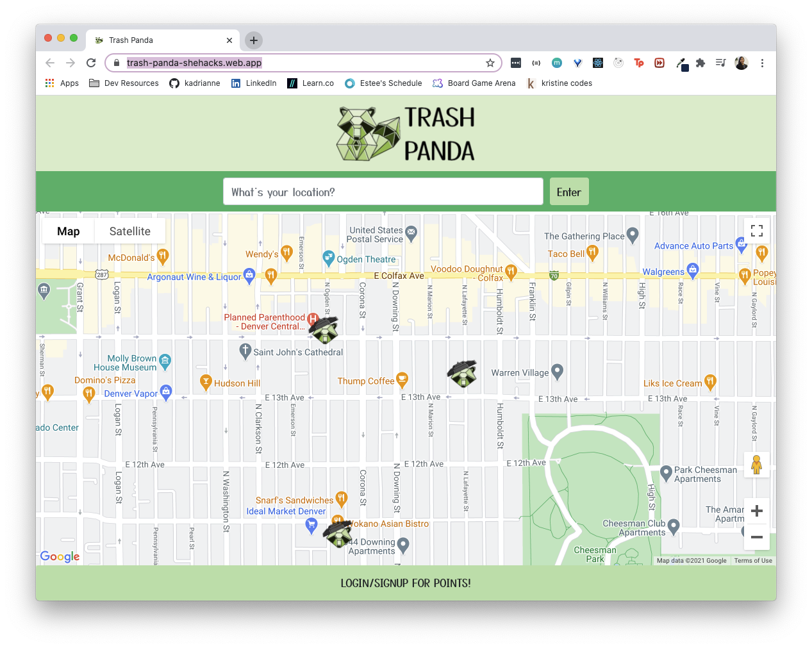The width and height of the screenshot is (812, 648).
Task: Click the Ideal Market Denver cart pin
Action: click(311, 526)
